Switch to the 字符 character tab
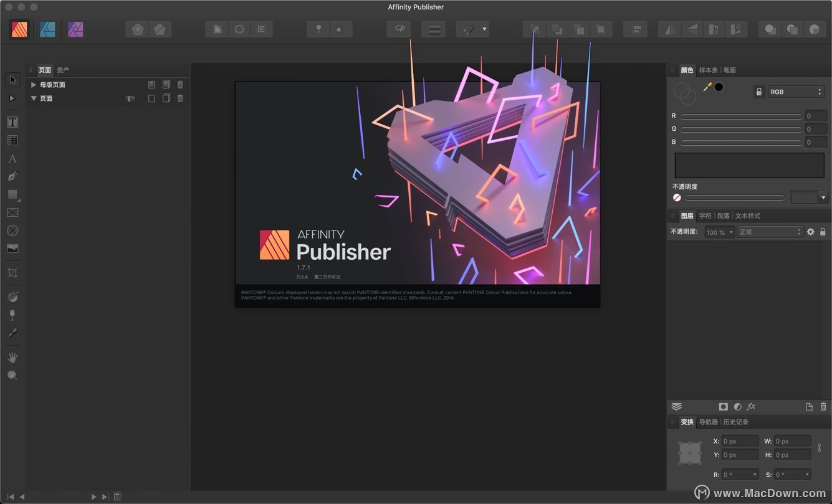The width and height of the screenshot is (832, 504). point(705,216)
